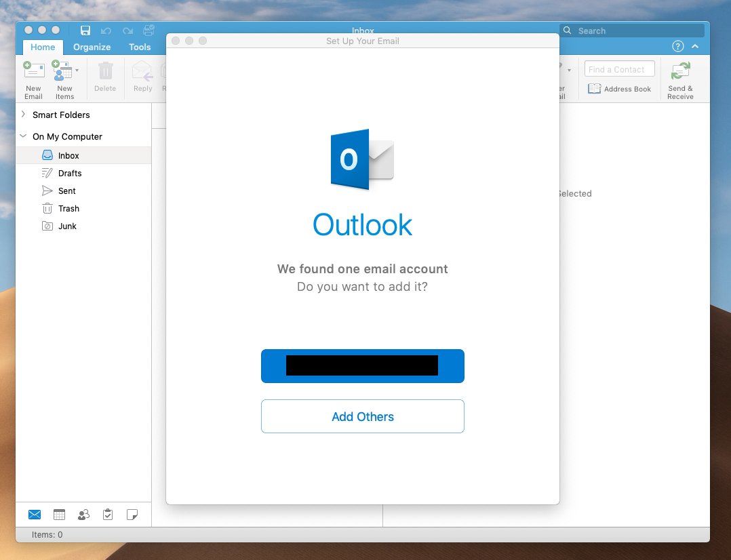
Task: Click the Smart Folders label
Action: 61,115
